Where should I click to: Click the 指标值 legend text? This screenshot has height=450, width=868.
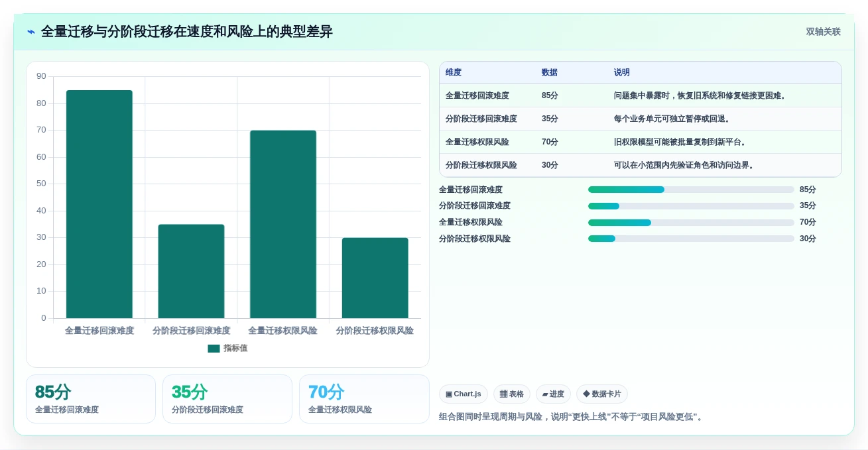pos(235,349)
